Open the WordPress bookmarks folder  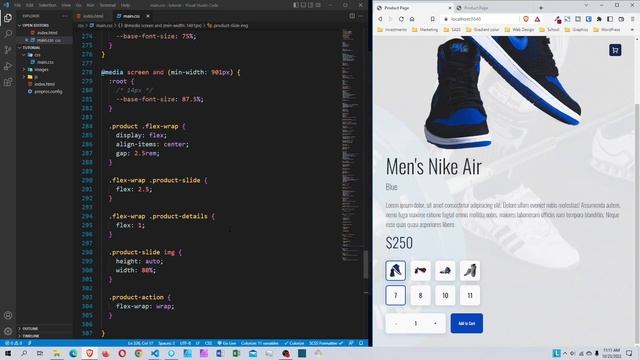point(607,29)
